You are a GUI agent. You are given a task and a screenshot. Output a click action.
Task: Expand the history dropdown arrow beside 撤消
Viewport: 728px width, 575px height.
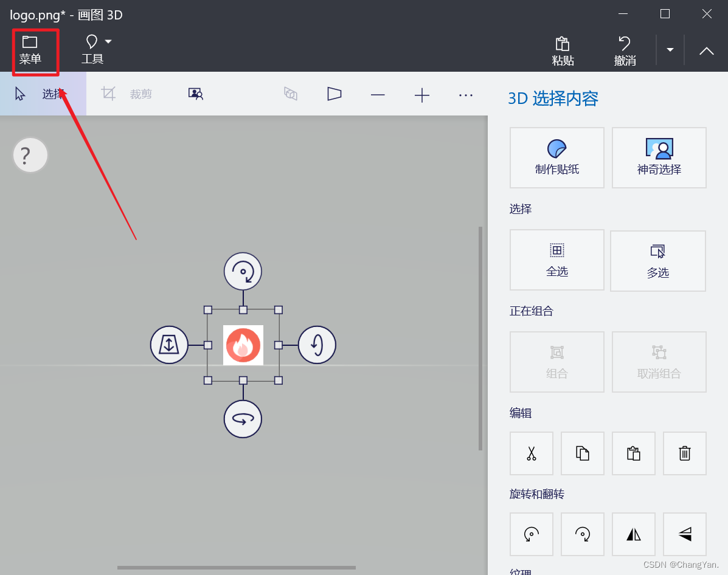click(670, 49)
